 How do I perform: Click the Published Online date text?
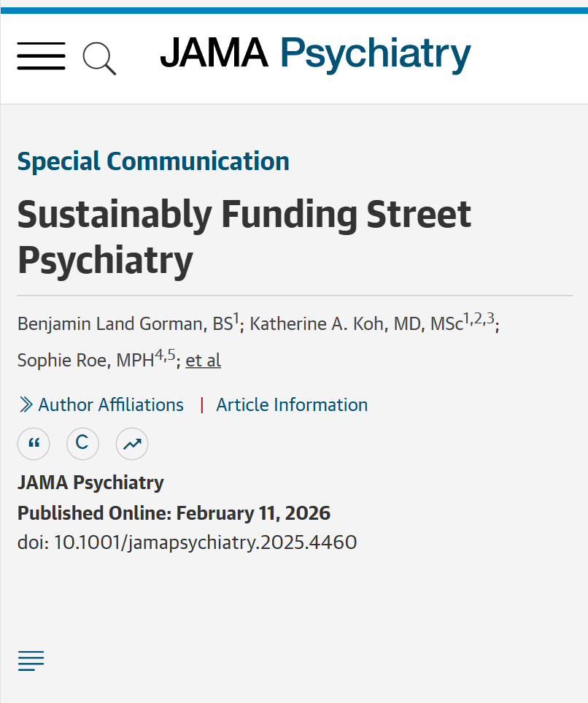click(x=174, y=512)
